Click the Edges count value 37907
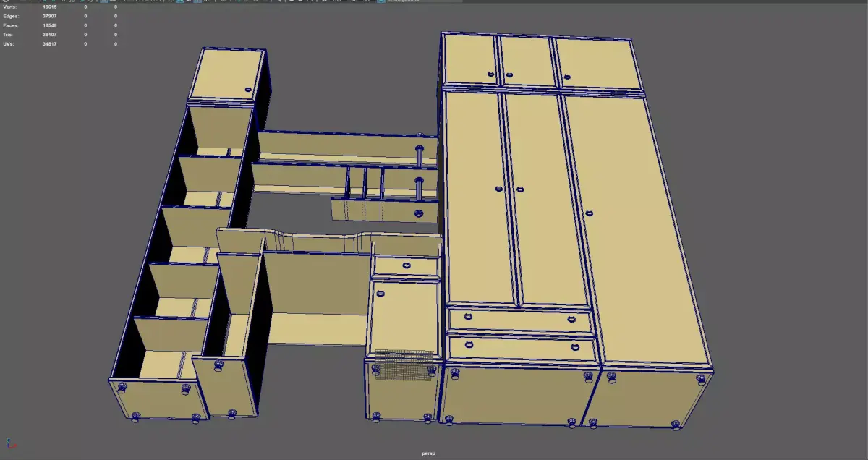Viewport: 868px width, 460px height. point(50,16)
